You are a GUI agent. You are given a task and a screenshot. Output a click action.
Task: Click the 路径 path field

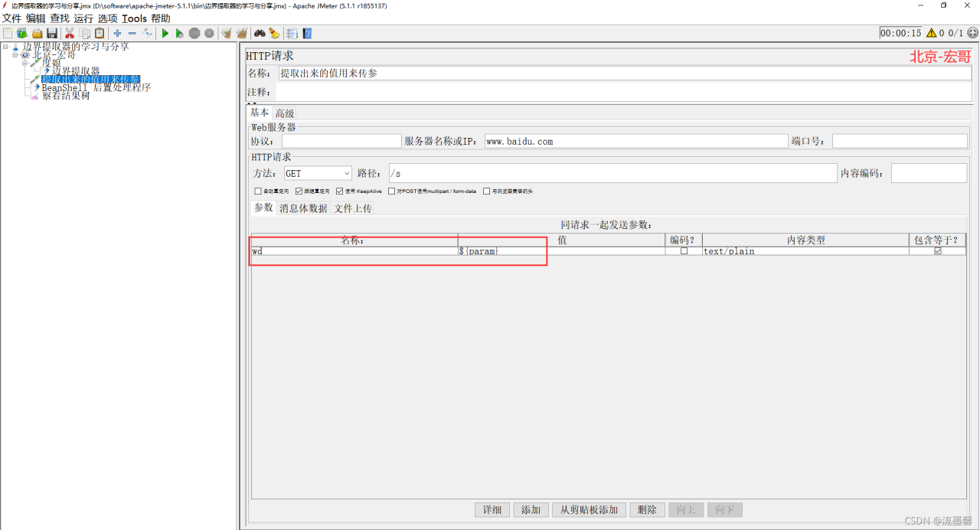(613, 173)
